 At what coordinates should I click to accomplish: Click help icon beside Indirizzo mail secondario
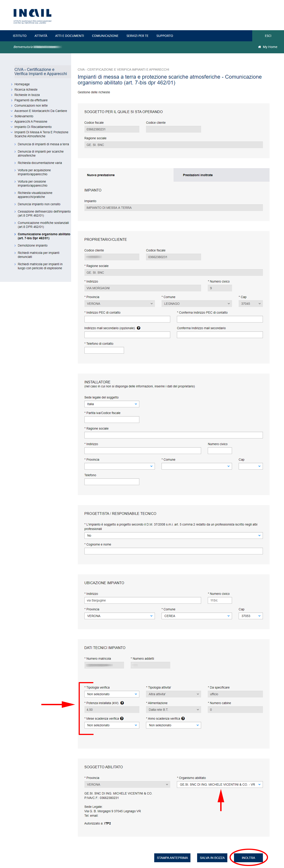(x=139, y=328)
